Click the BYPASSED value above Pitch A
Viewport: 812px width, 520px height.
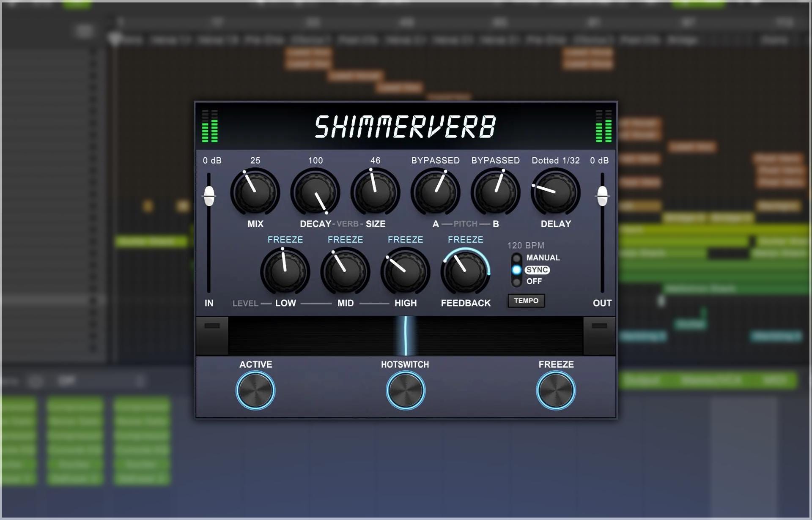point(435,161)
